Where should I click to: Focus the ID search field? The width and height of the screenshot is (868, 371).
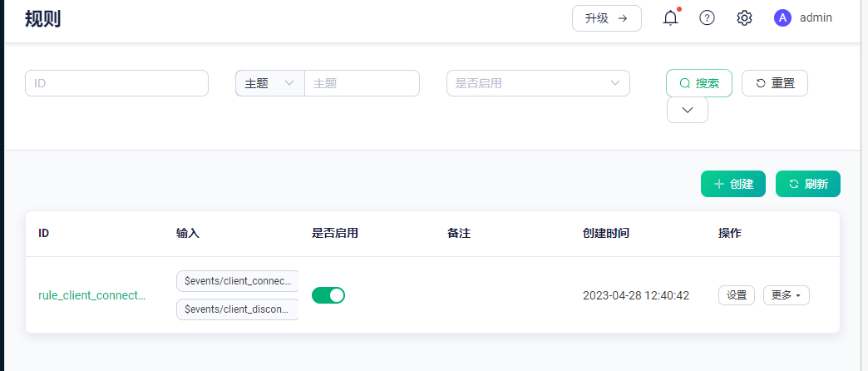pos(116,83)
